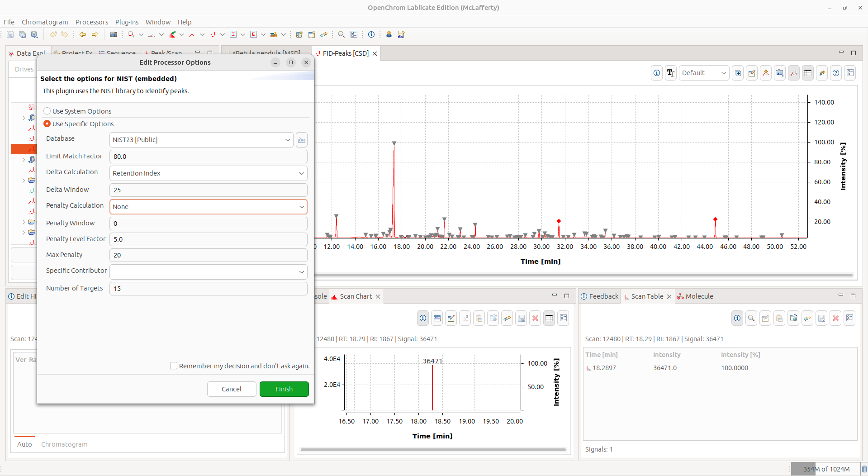Open the Penalty Calculation dropdown
Image resolution: width=868 pixels, height=476 pixels.
[x=208, y=207]
